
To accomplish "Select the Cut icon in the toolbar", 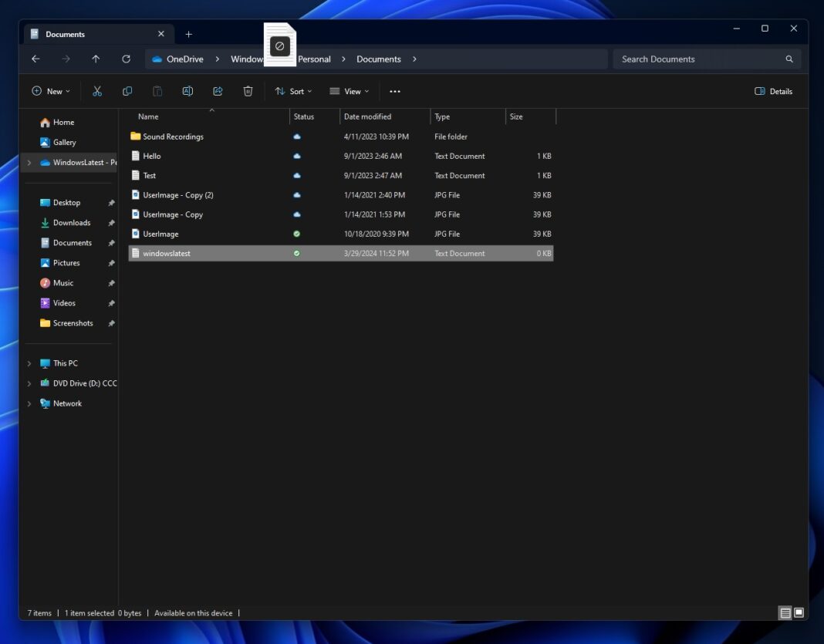I will point(97,91).
